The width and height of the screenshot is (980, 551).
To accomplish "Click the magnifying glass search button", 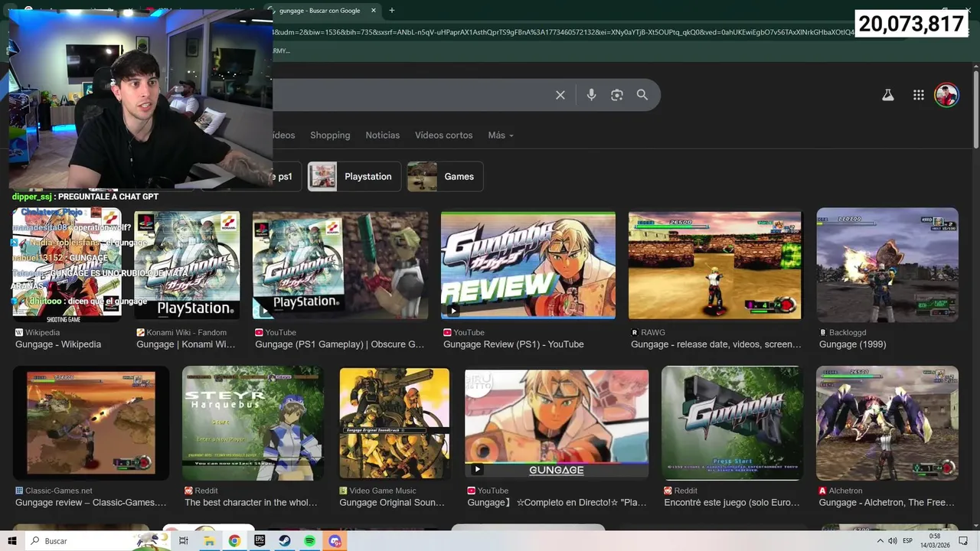I will [x=642, y=95].
